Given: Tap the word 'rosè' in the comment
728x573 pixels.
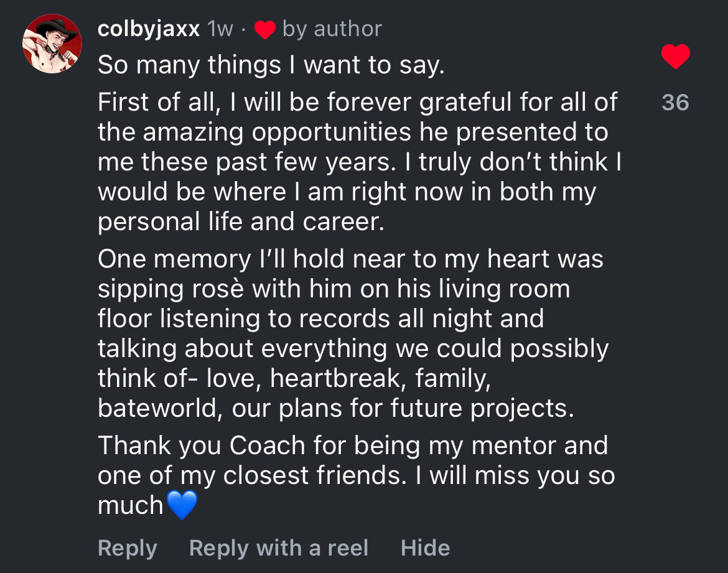Looking at the screenshot, I should 218,289.
